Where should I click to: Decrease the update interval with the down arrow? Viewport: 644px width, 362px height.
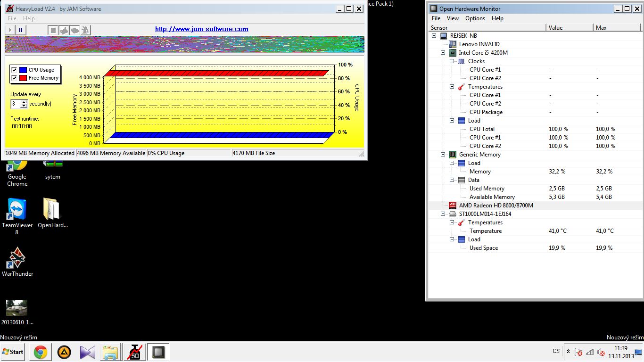pyautogui.click(x=24, y=106)
